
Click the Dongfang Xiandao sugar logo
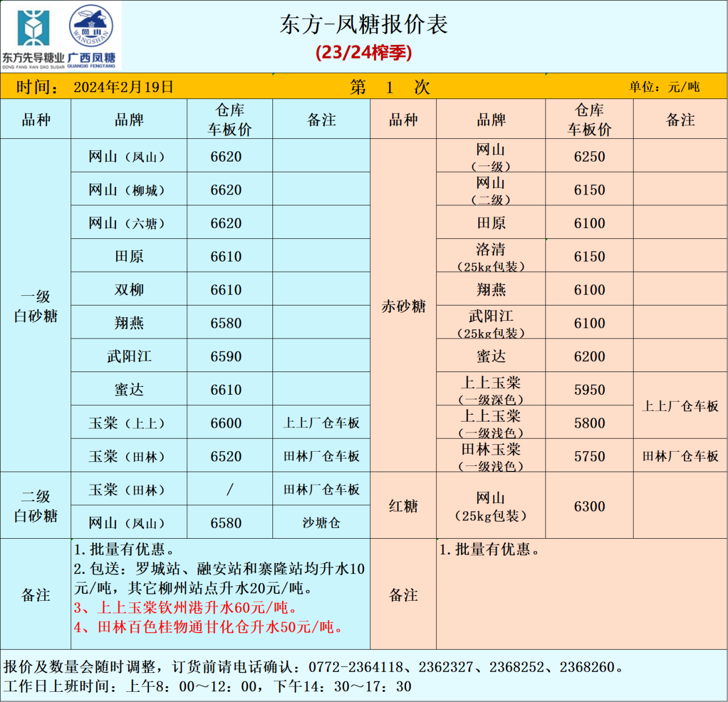[x=33, y=34]
